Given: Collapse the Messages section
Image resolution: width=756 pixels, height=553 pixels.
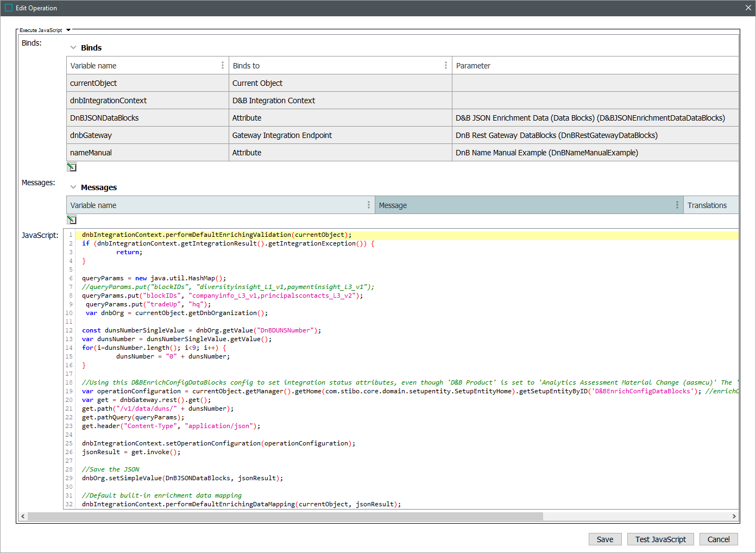Looking at the screenshot, I should [x=73, y=187].
